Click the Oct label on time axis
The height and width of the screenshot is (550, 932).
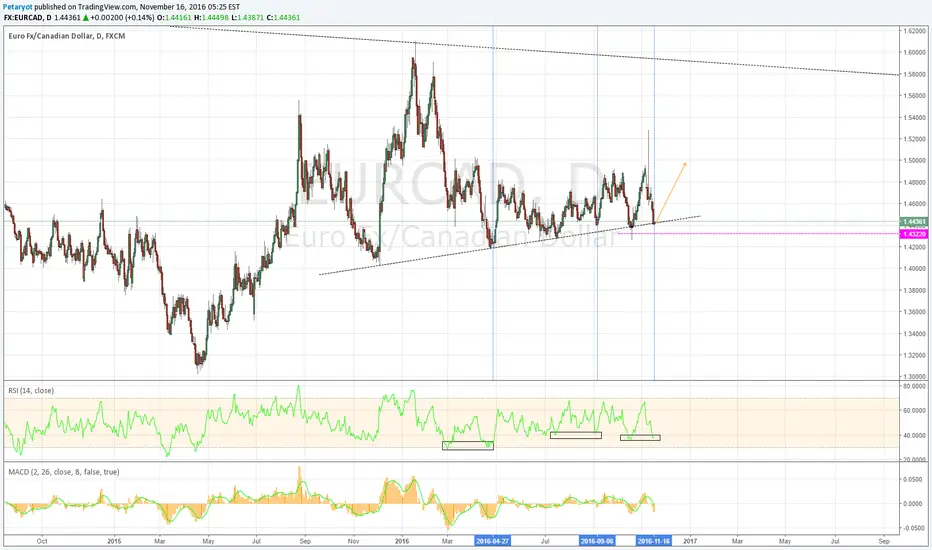(x=42, y=541)
